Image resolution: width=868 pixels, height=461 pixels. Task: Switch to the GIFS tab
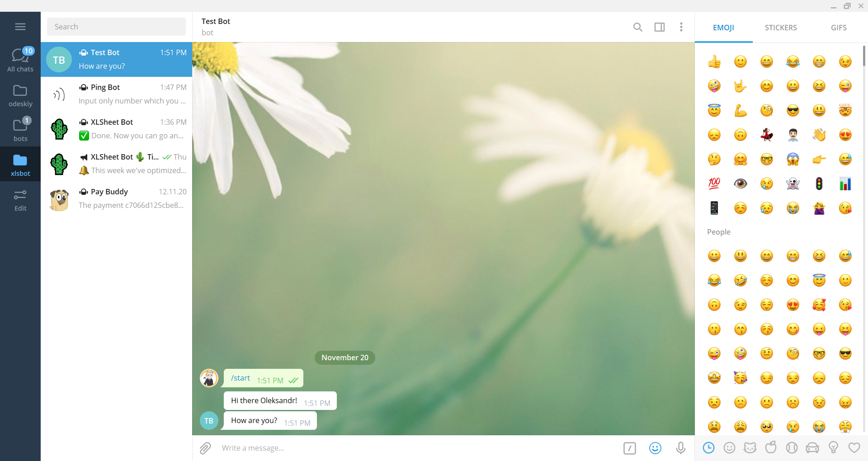[x=839, y=27]
